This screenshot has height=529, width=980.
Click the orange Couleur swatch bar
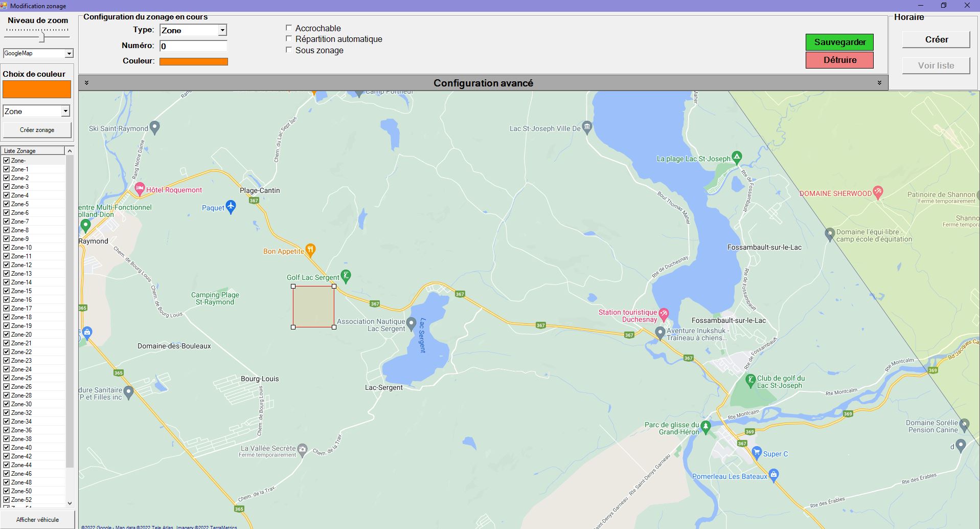point(194,61)
